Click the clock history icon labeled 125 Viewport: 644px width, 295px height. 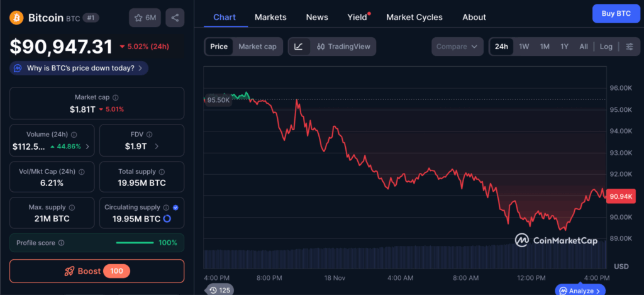pyautogui.click(x=219, y=290)
